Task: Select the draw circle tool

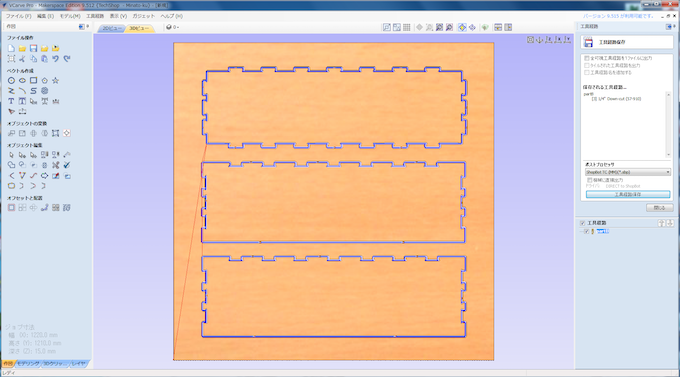Action: click(x=11, y=80)
